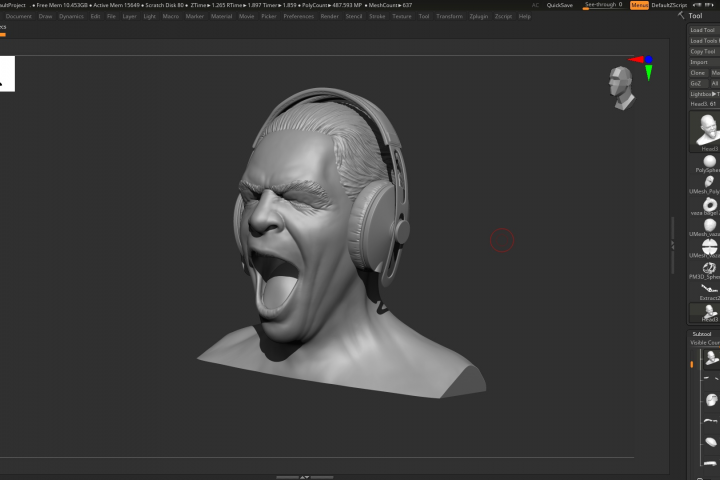This screenshot has height=480, width=720.
Task: Select the vaza bagel torus tool
Action: tap(709, 204)
